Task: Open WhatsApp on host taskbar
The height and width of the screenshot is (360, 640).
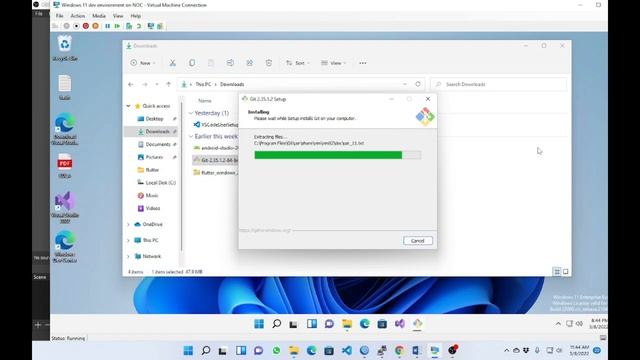Action: 276,350
